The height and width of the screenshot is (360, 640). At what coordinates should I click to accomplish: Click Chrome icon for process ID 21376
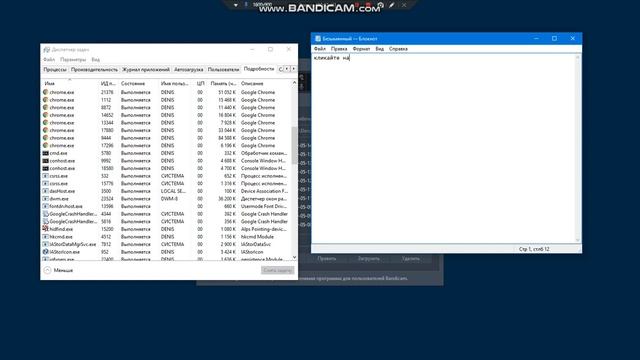click(46, 92)
